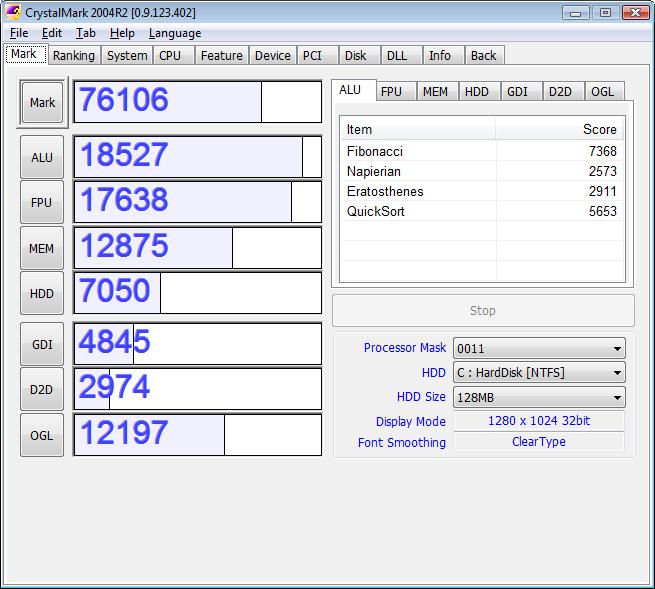
Task: Run the OGL benchmark button
Action: point(42,436)
